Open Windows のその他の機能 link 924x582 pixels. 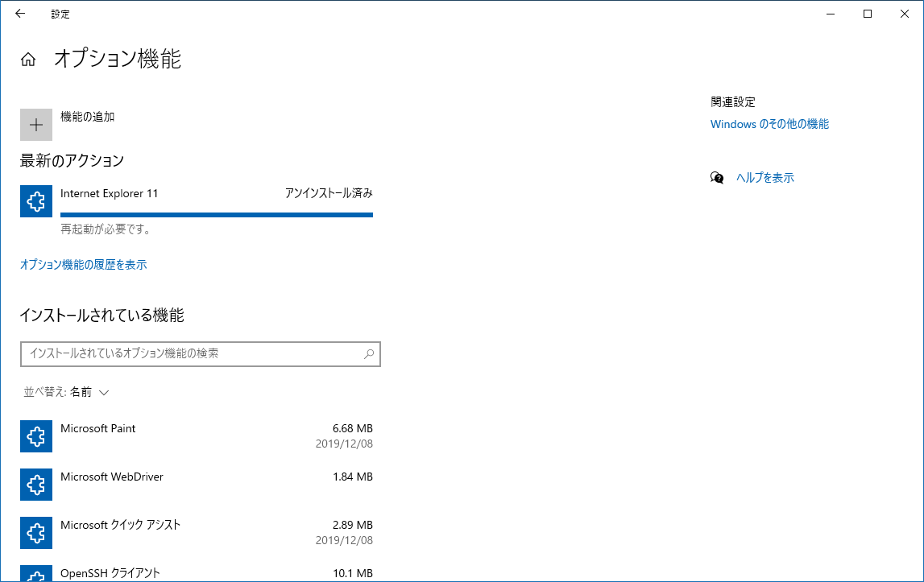tap(769, 124)
